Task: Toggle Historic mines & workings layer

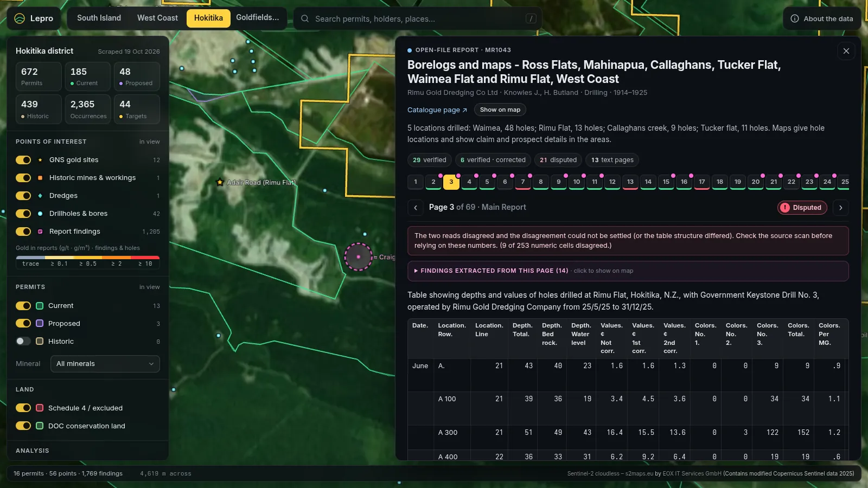Action: (23, 178)
